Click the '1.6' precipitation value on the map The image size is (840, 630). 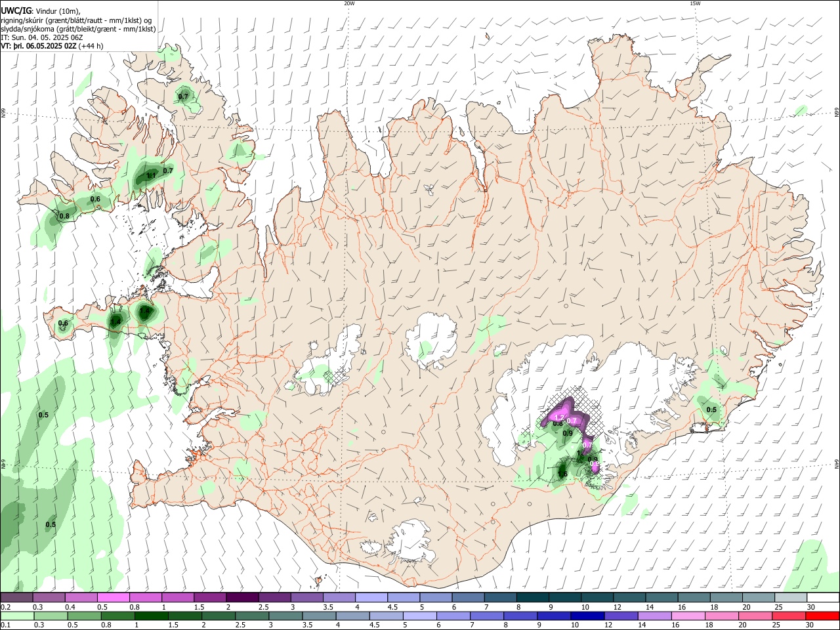point(562,474)
